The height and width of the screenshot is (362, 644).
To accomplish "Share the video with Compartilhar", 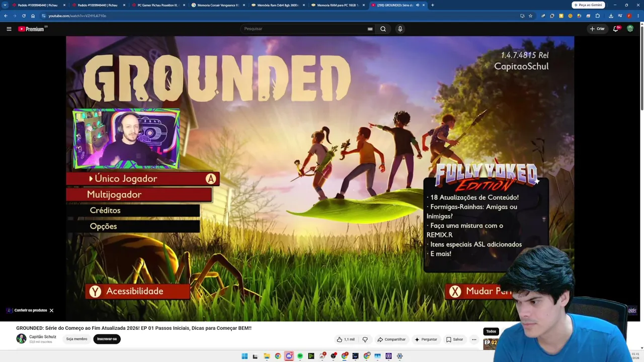I will click(x=391, y=339).
